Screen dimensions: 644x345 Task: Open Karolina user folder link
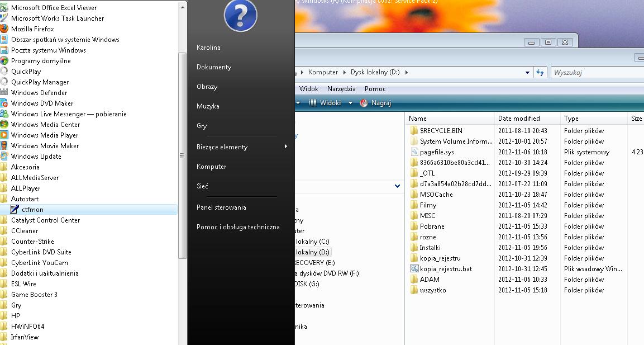click(209, 48)
